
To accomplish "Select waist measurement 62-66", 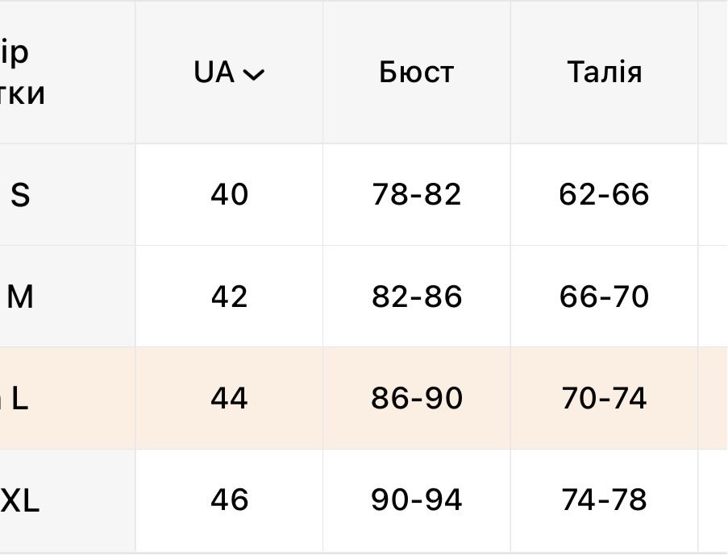I will coord(604,194).
